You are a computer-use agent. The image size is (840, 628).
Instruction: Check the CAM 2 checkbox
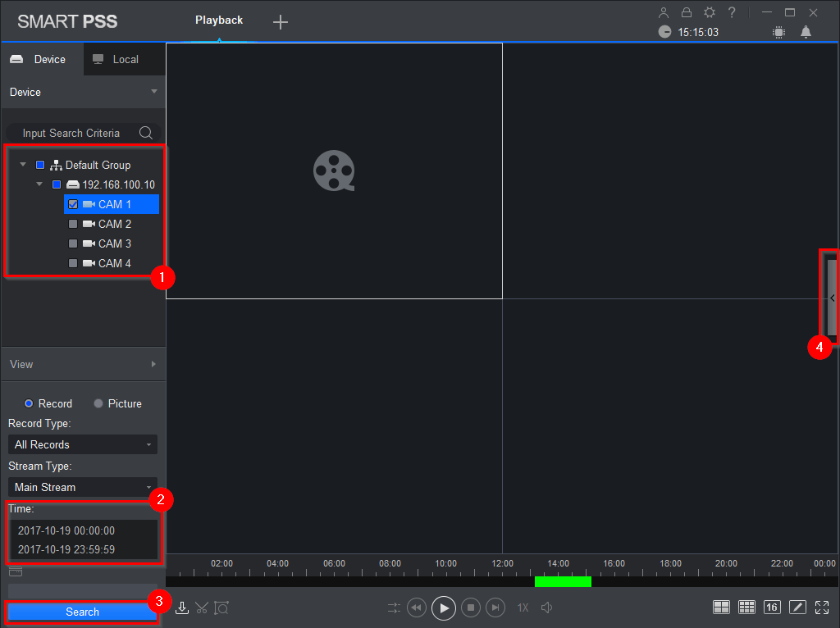[x=73, y=224]
